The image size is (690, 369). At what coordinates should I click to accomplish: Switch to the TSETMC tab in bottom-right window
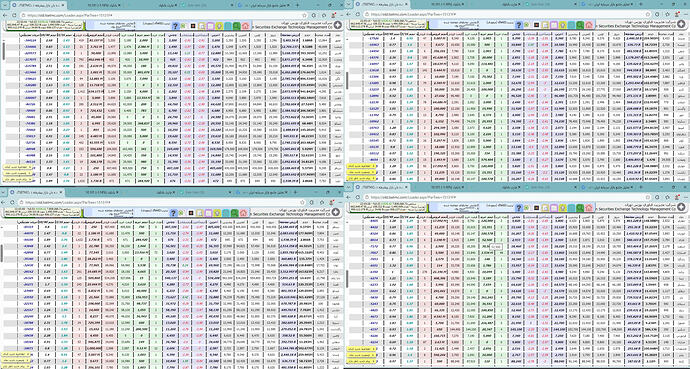point(382,187)
